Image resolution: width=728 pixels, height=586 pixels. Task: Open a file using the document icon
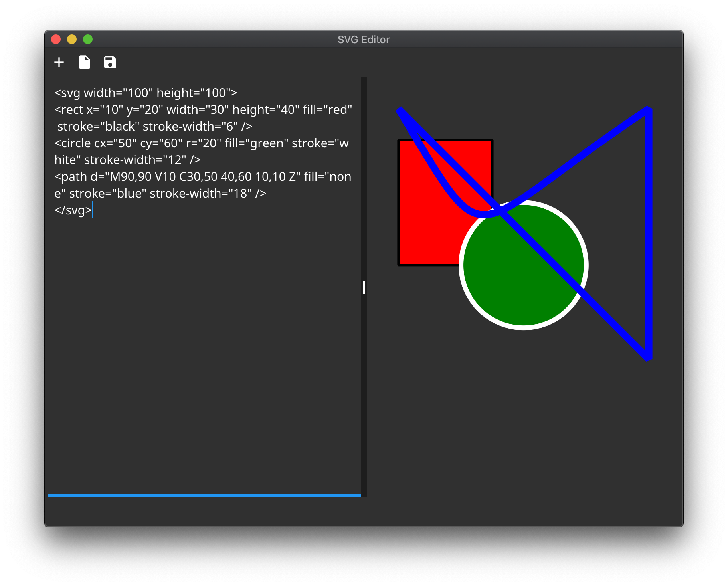(x=85, y=62)
